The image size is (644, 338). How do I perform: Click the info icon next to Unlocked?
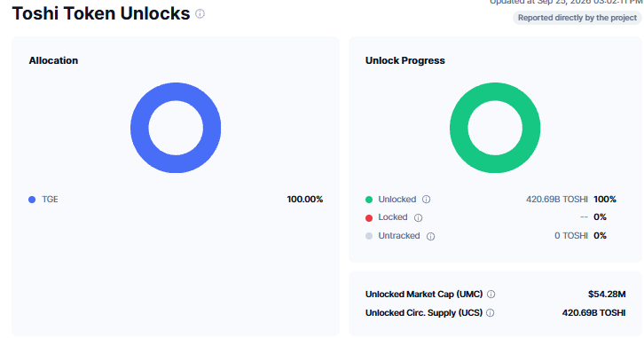(427, 200)
